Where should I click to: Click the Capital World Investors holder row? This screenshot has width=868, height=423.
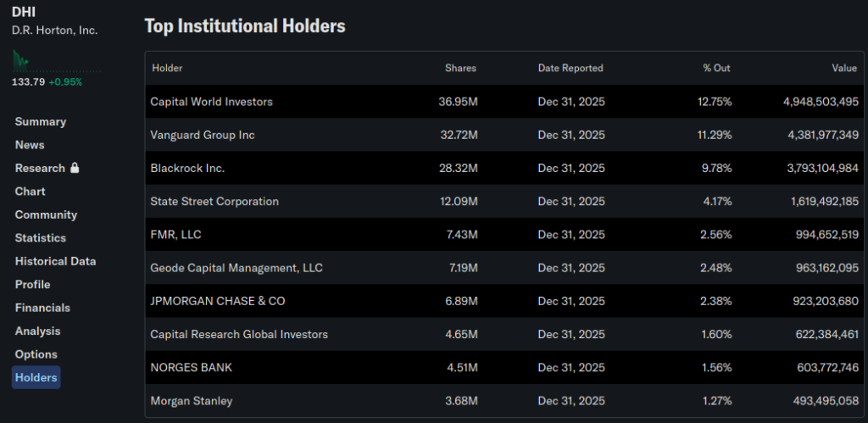211,102
